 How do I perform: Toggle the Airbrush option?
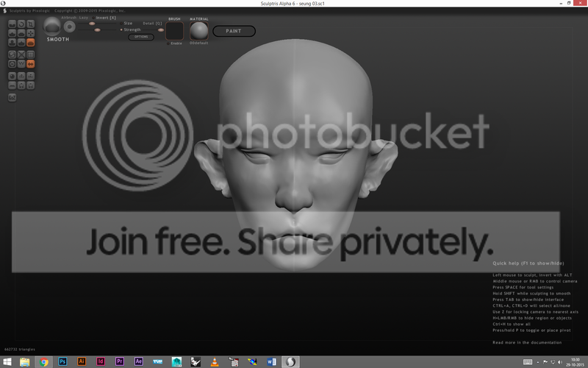coord(69,18)
